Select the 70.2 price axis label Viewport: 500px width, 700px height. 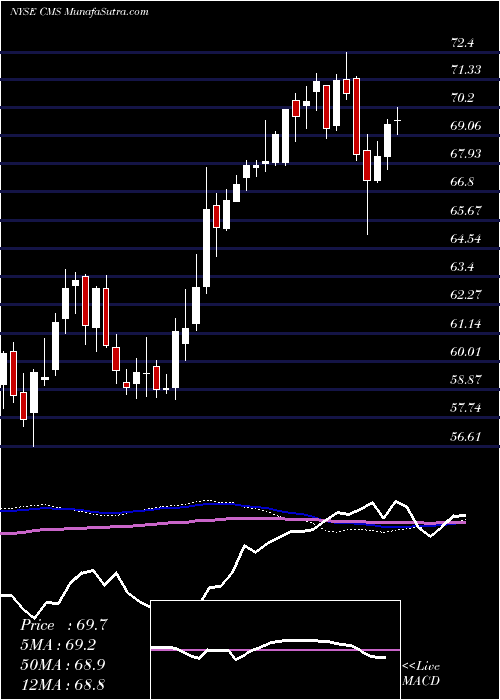coord(463,98)
